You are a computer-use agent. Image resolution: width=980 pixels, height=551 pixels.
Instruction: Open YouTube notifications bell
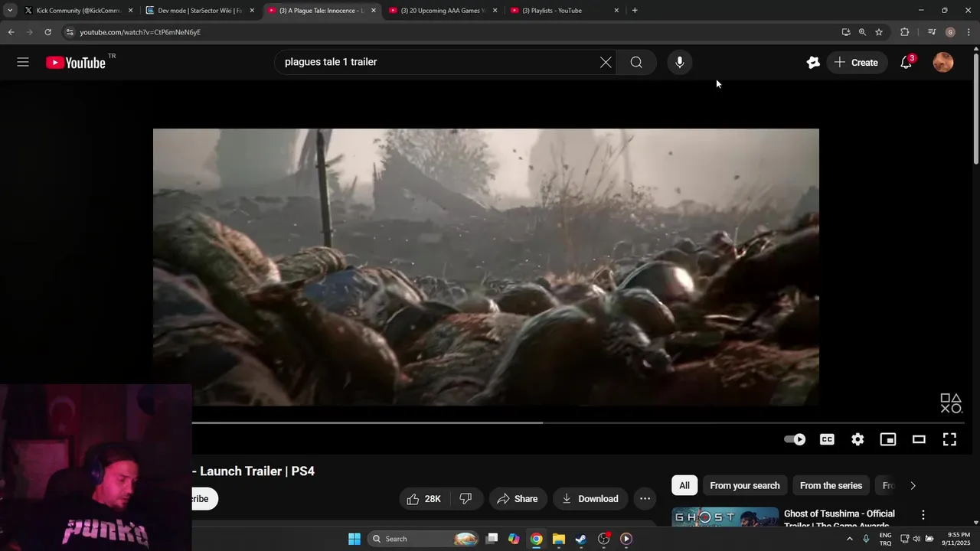906,63
